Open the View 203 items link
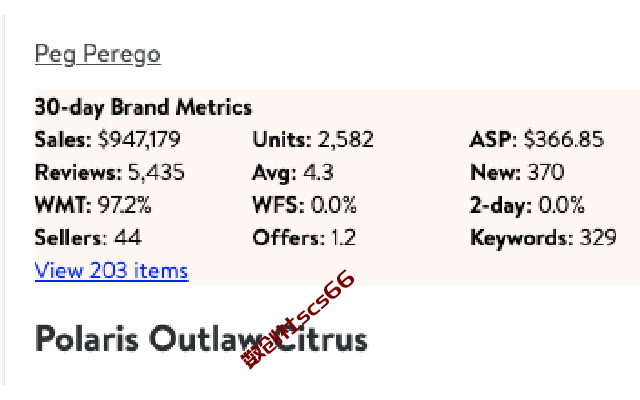The height and width of the screenshot is (400, 640). tap(111, 271)
